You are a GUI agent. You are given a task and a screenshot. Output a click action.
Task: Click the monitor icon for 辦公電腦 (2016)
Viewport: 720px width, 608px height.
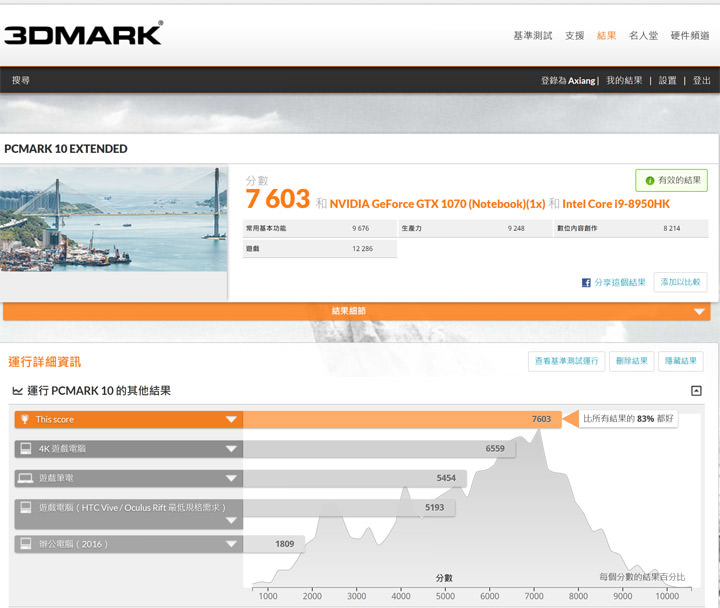tap(24, 544)
